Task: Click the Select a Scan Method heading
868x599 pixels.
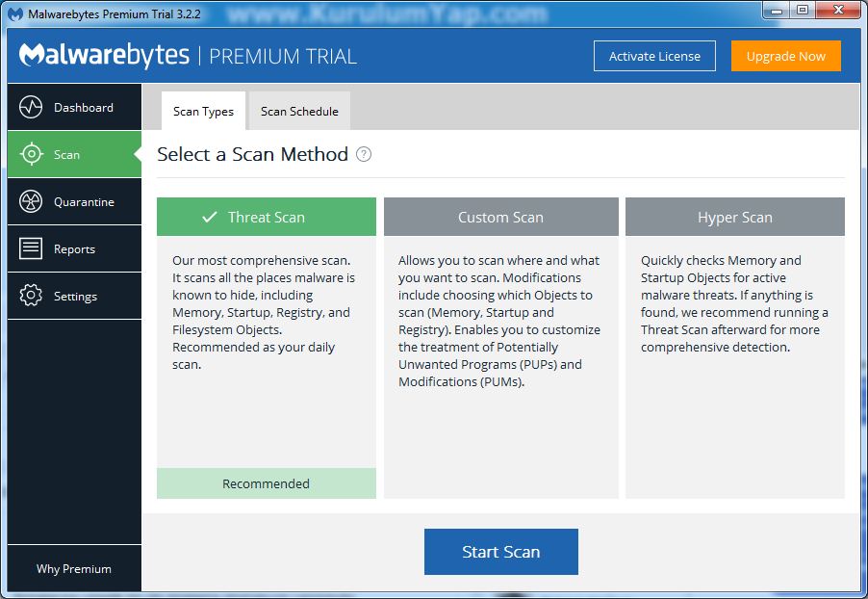Action: (252, 154)
